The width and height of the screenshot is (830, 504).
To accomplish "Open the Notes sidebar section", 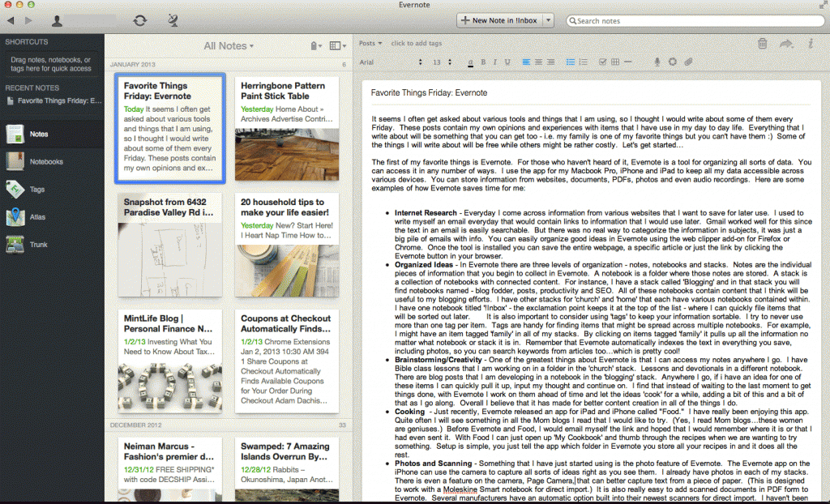I will pyautogui.click(x=52, y=134).
